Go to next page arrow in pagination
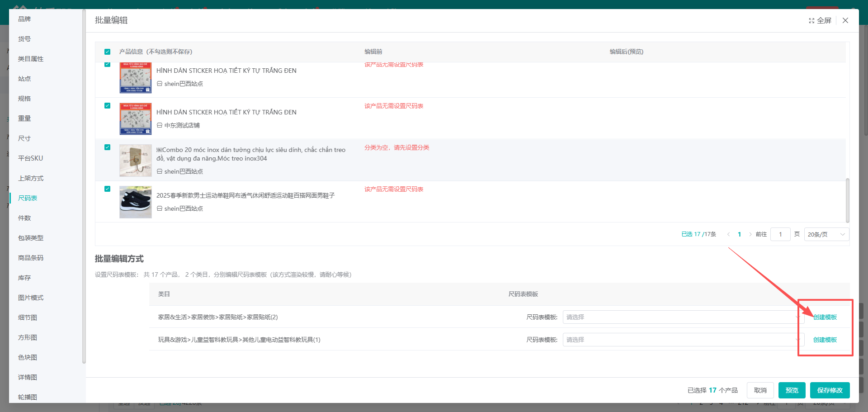This screenshot has height=412, width=868. [750, 234]
